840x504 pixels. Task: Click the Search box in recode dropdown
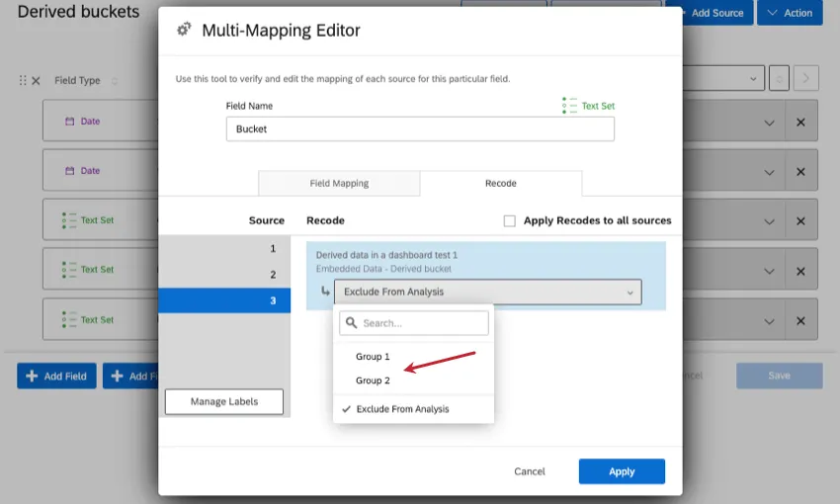pos(414,323)
